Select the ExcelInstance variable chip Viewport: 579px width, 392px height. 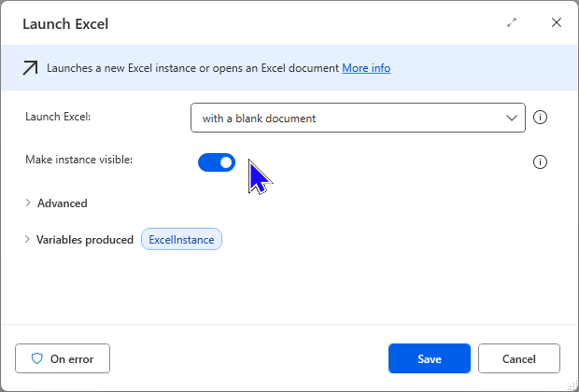[181, 239]
